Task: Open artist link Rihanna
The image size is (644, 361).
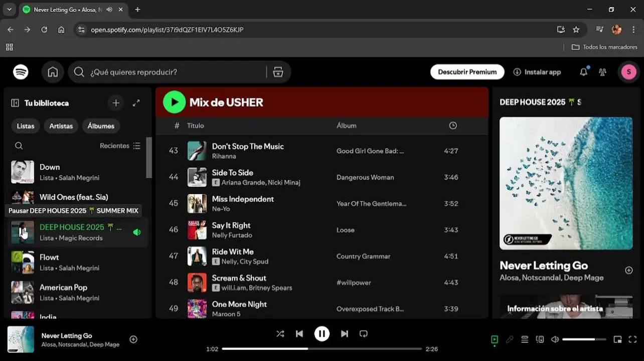Action: 224,156
